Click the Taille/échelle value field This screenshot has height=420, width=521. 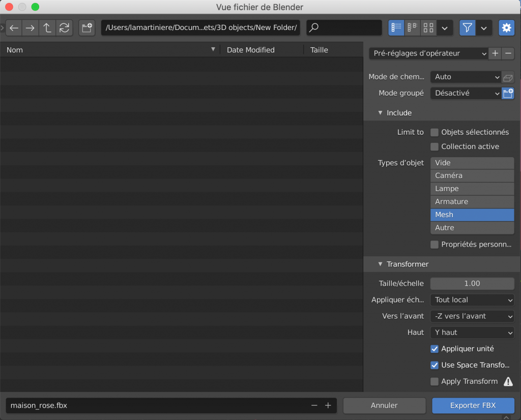tap(472, 283)
